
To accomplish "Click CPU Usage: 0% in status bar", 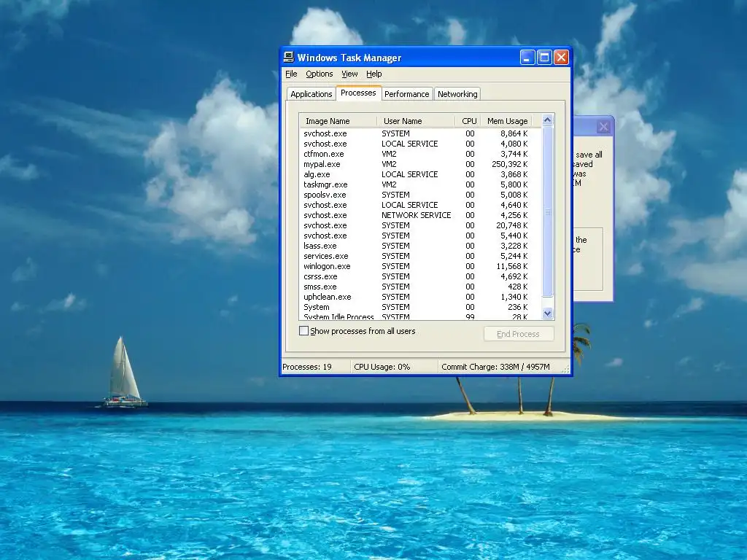I will [x=382, y=367].
